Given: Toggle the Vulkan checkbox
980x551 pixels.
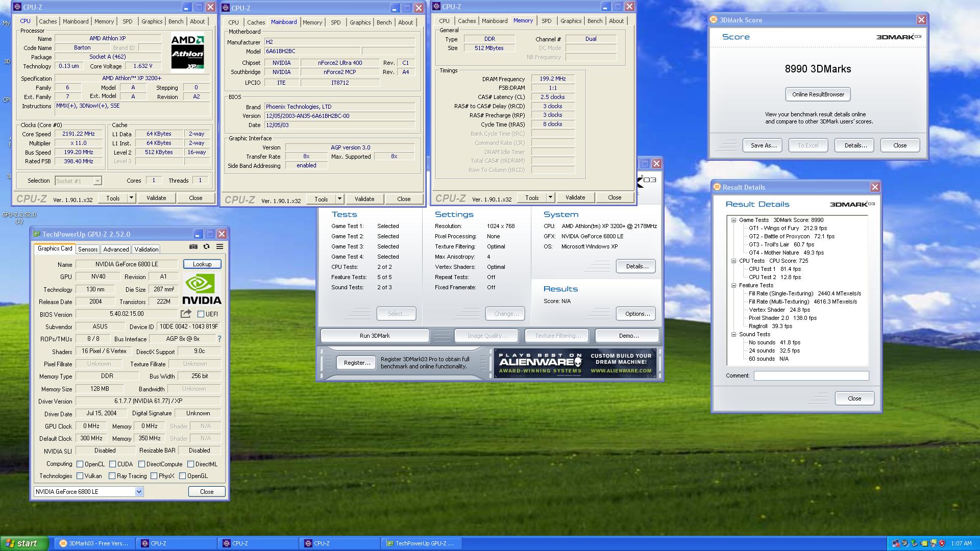Looking at the screenshot, I should (80, 476).
